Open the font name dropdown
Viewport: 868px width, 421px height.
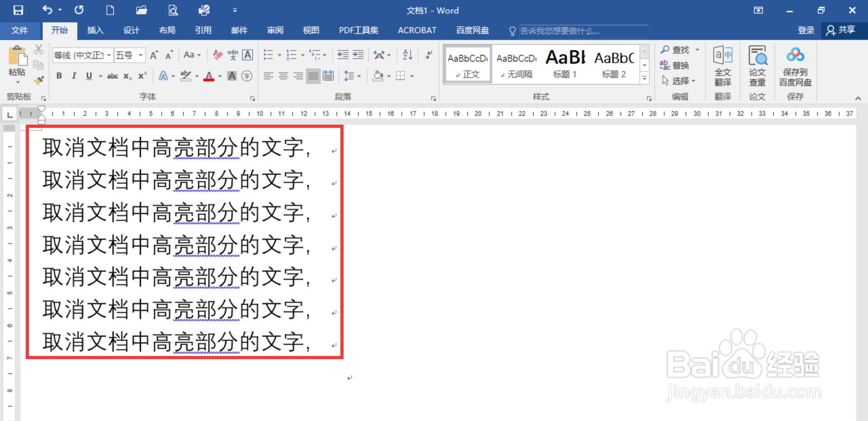(x=108, y=55)
